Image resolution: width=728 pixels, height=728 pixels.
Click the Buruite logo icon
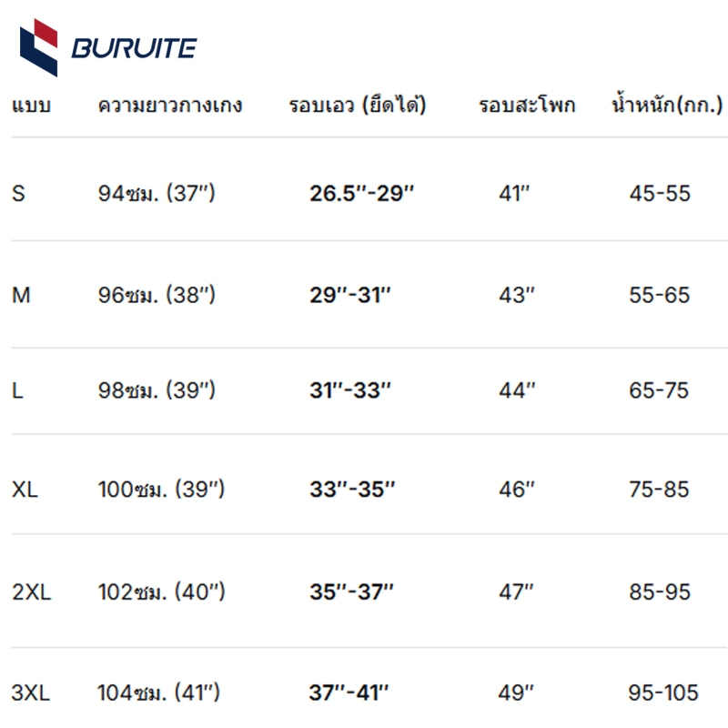click(x=39, y=47)
